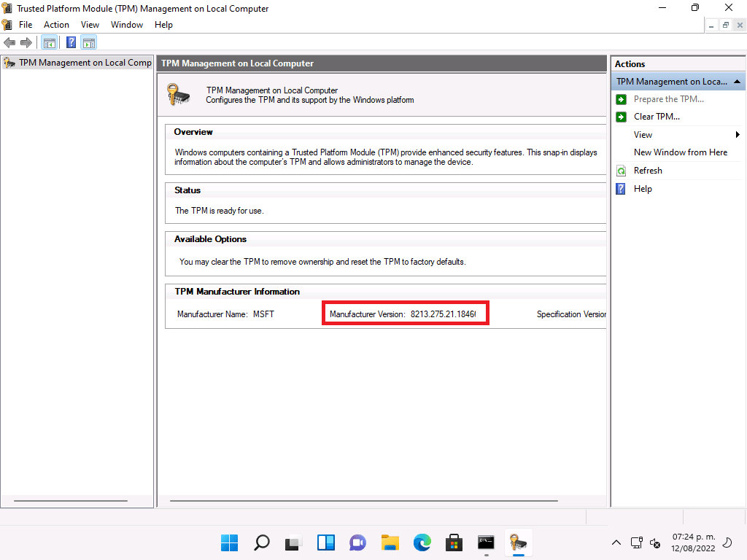Click the Refresh icon in Actions pane

621,171
